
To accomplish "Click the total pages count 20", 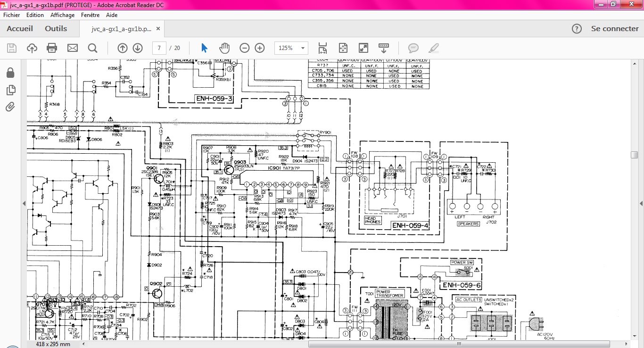I will click(x=177, y=48).
